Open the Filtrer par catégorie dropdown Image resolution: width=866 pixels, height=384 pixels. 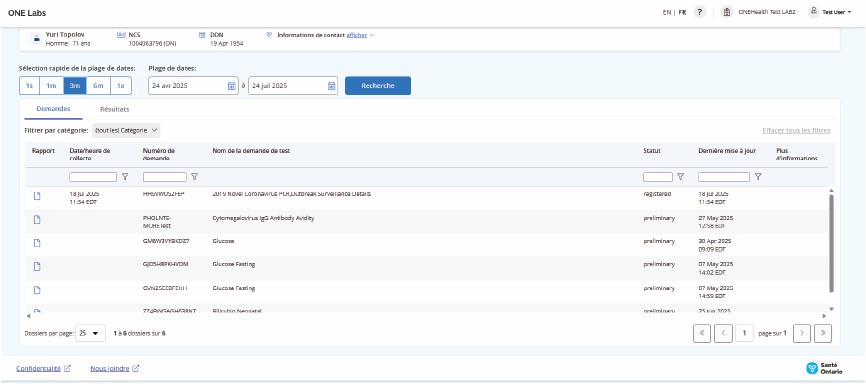(x=126, y=130)
